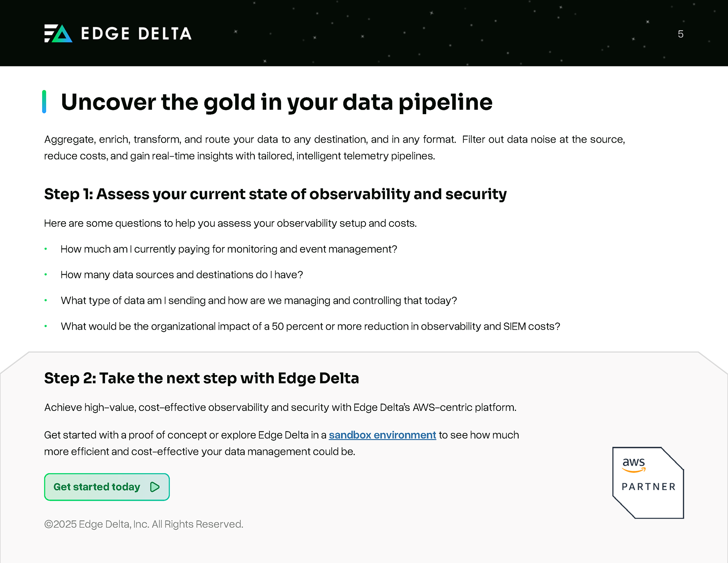Image resolution: width=728 pixels, height=563 pixels.
Task: Click the EDGE DELTA wordmark text
Action: pyautogui.click(x=136, y=34)
